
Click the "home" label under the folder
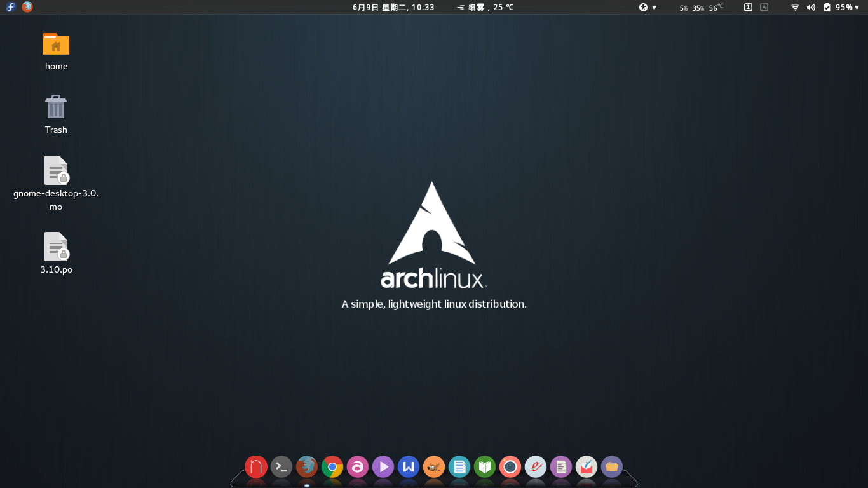pos(56,66)
